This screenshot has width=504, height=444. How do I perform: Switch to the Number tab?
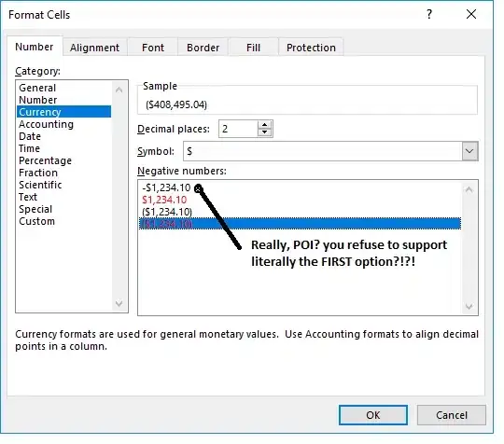(35, 47)
